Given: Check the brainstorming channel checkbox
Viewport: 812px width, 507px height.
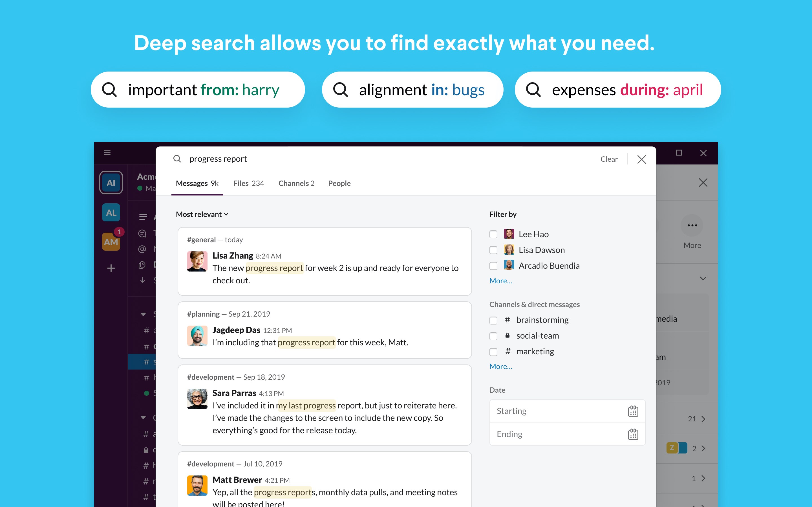Looking at the screenshot, I should [x=493, y=319].
